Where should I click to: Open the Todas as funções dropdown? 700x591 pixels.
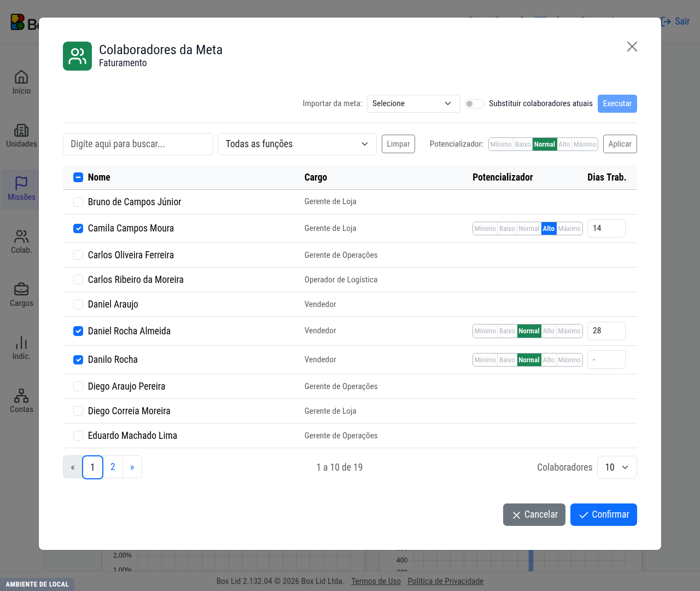pyautogui.click(x=297, y=144)
